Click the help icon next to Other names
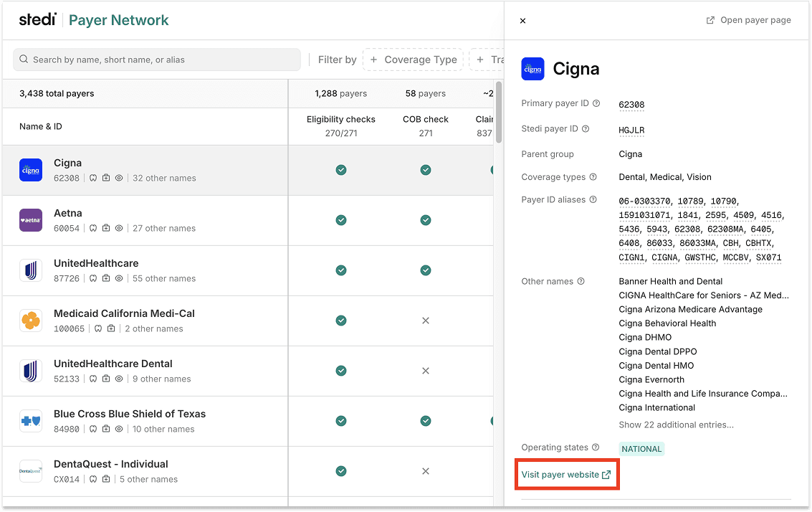The width and height of the screenshot is (812, 512). (581, 281)
